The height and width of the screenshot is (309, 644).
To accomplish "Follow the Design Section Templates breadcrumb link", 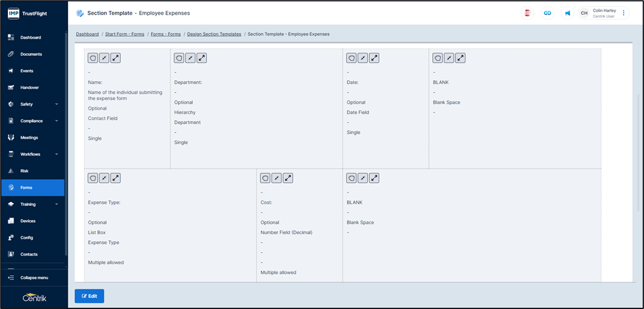I will pyautogui.click(x=214, y=34).
